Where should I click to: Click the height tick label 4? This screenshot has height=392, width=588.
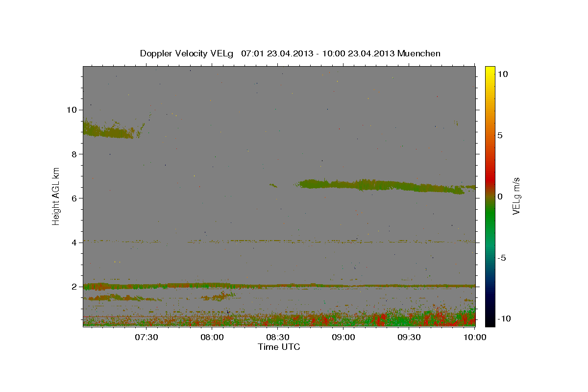tap(74, 243)
